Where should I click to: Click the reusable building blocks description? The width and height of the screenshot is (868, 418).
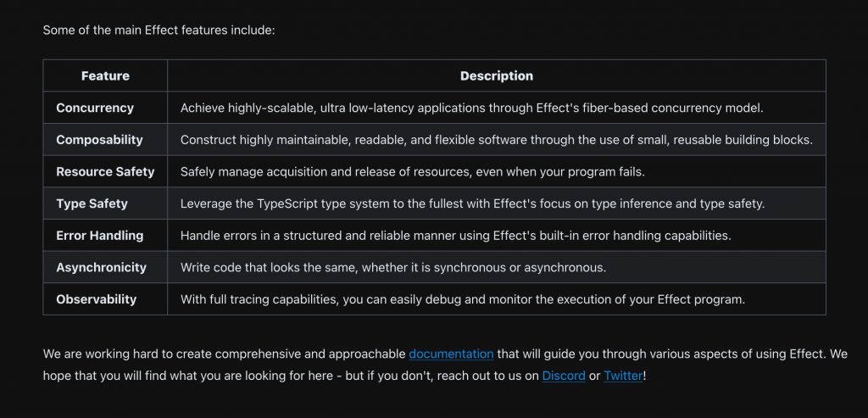[496, 140]
